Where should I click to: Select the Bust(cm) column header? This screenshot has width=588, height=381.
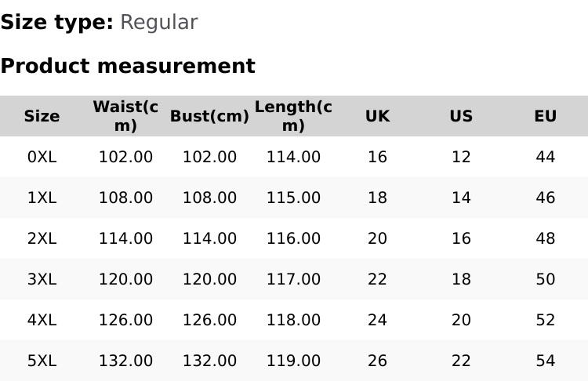pyautogui.click(x=209, y=116)
